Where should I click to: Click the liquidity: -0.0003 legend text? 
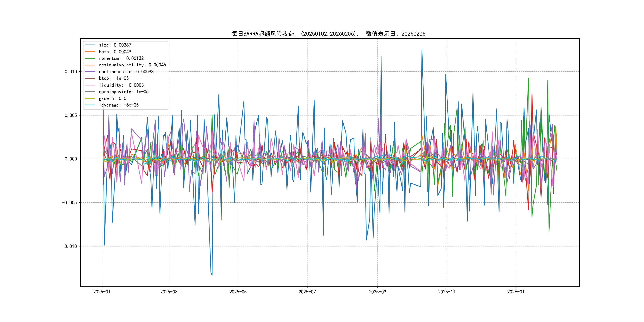coord(121,85)
